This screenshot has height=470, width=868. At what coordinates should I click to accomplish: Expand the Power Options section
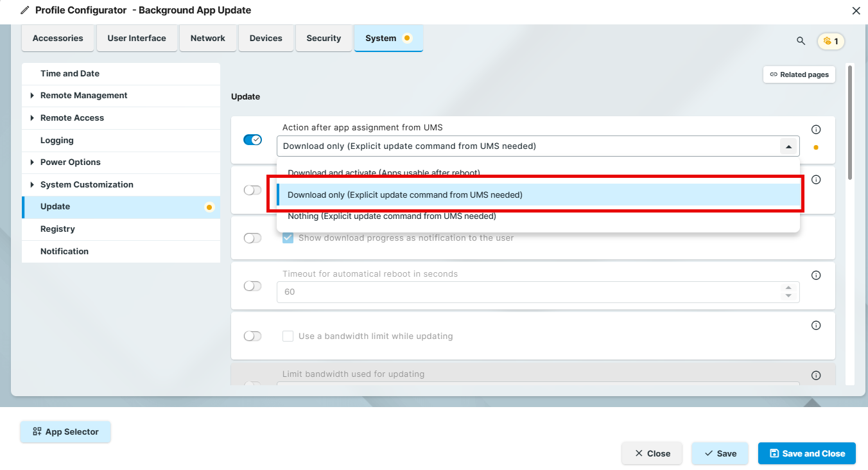pyautogui.click(x=32, y=162)
